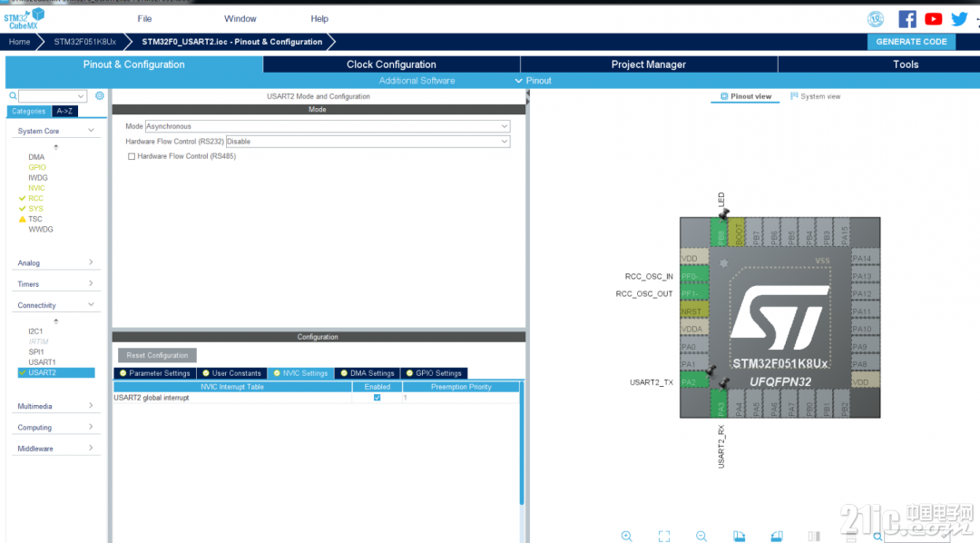Select RCC in System Core list
This screenshot has width=980, height=543.
click(x=35, y=198)
